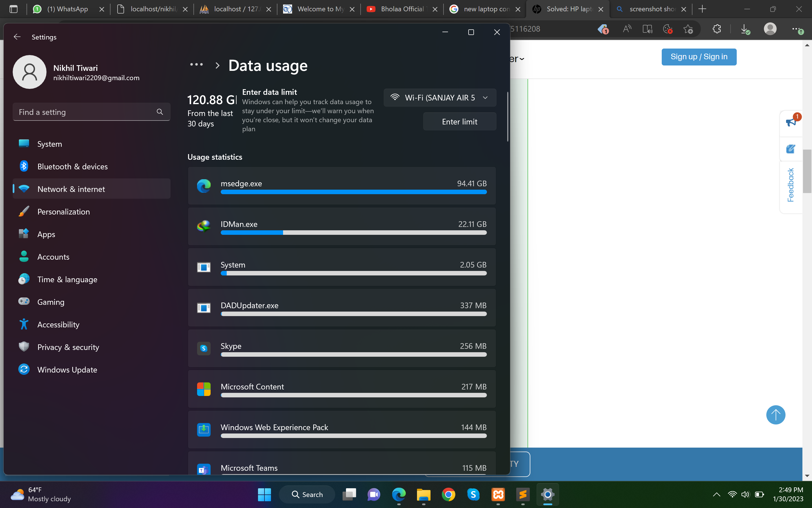Click the search magnifier in Find a setting
This screenshot has height=508, width=812.
click(x=160, y=112)
